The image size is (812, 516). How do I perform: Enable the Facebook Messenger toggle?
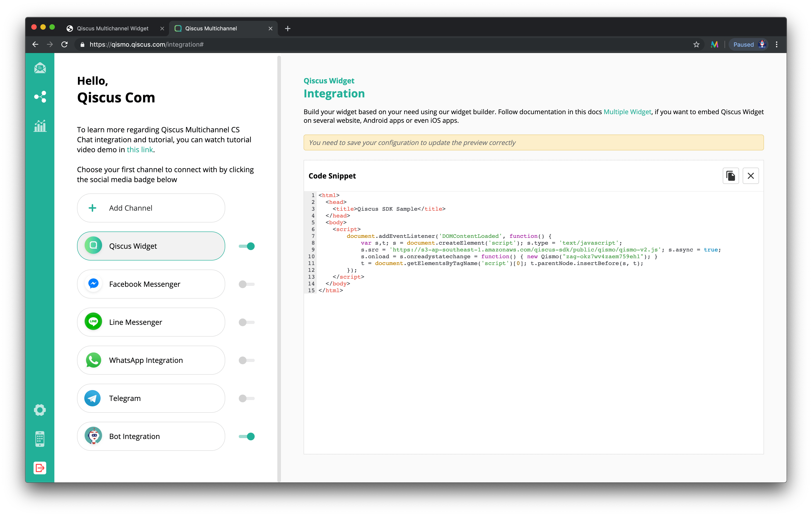246,284
